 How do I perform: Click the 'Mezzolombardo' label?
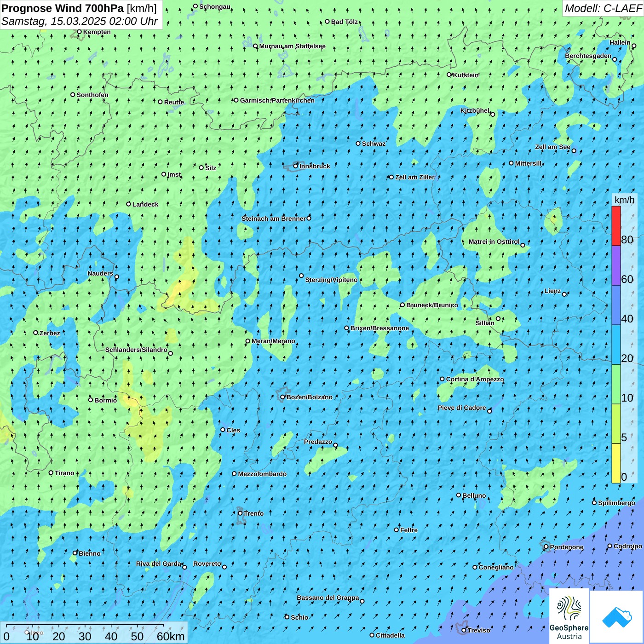pyautogui.click(x=262, y=474)
